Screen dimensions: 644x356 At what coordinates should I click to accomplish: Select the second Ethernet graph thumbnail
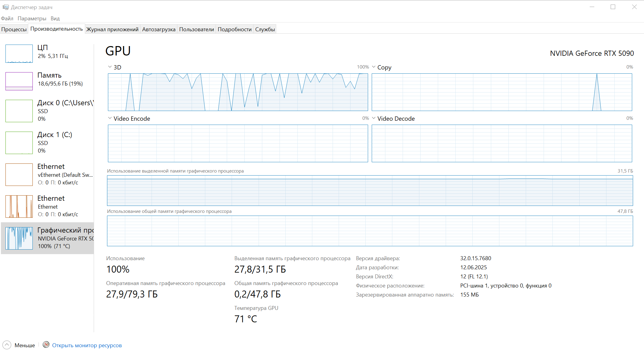tap(19, 207)
